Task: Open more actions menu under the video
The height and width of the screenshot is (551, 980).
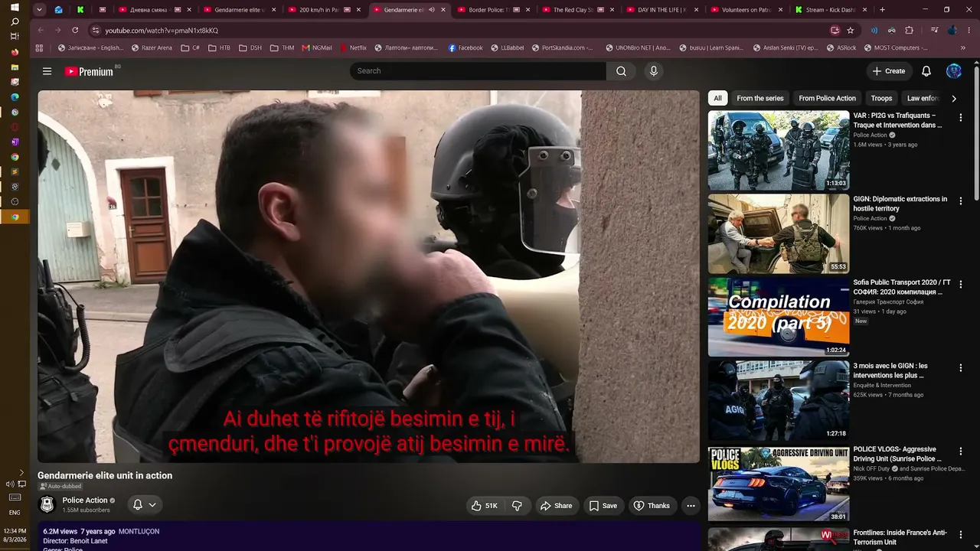Action: click(691, 506)
